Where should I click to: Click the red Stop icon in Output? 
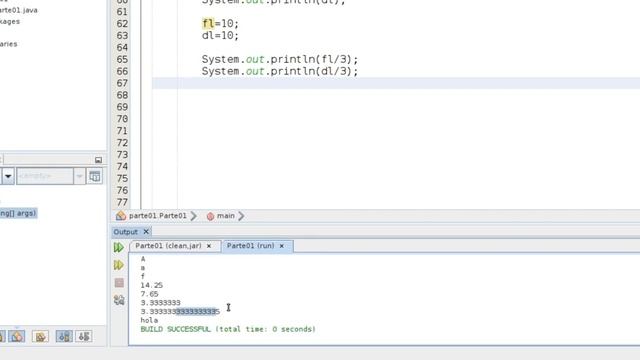click(x=119, y=282)
